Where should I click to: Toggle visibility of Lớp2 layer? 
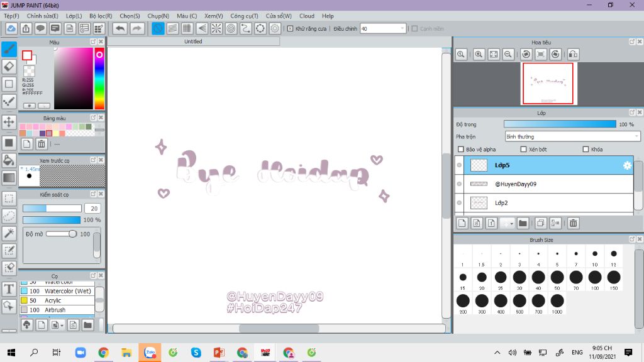[459, 203]
